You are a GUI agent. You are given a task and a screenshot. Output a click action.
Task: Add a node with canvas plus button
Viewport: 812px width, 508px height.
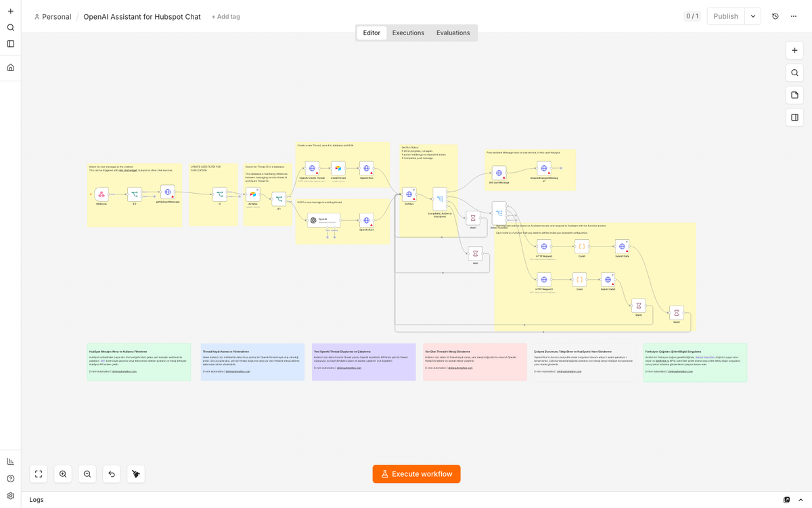pos(794,50)
